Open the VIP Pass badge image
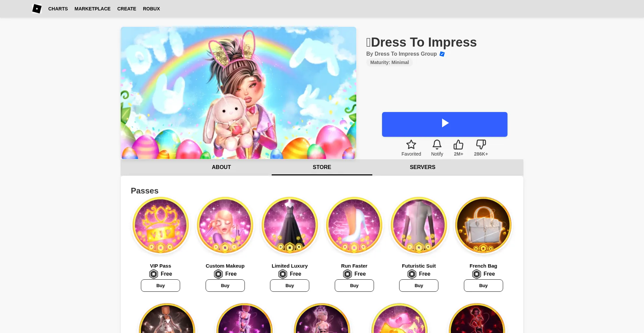This screenshot has height=333, width=644. 160,225
